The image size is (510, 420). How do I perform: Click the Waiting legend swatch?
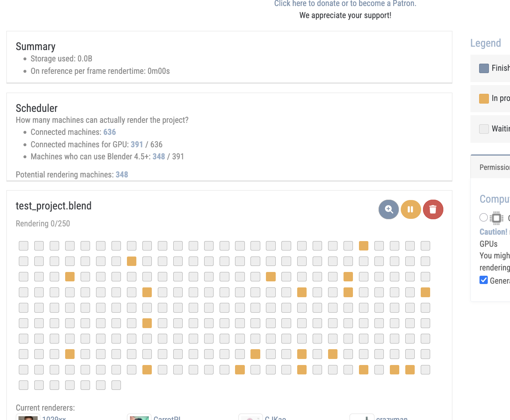pyautogui.click(x=484, y=129)
